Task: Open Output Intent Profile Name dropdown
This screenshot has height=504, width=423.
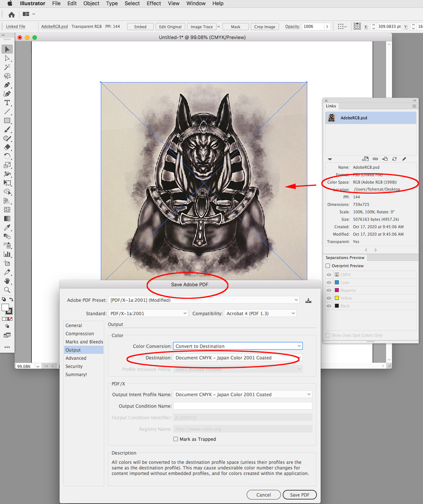Action: [242, 395]
